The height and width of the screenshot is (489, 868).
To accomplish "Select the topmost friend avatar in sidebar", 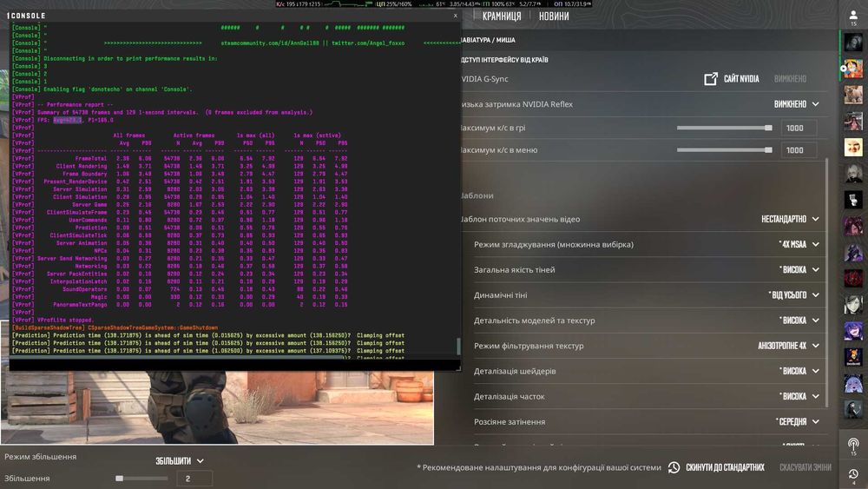I will tap(853, 42).
